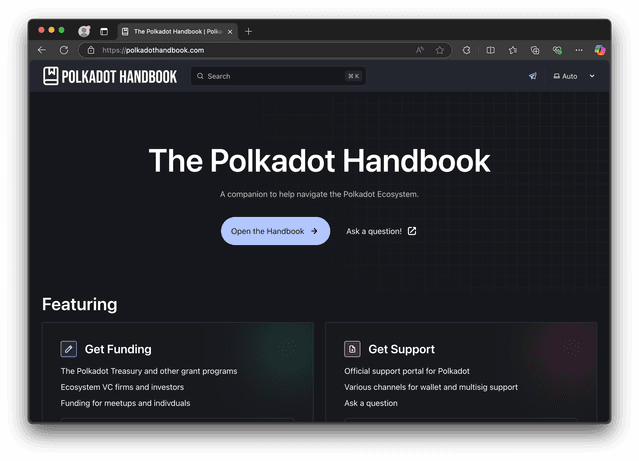Select text 'Various channels for wallet and multisig support'
This screenshot has height=461, width=639.
click(431, 387)
